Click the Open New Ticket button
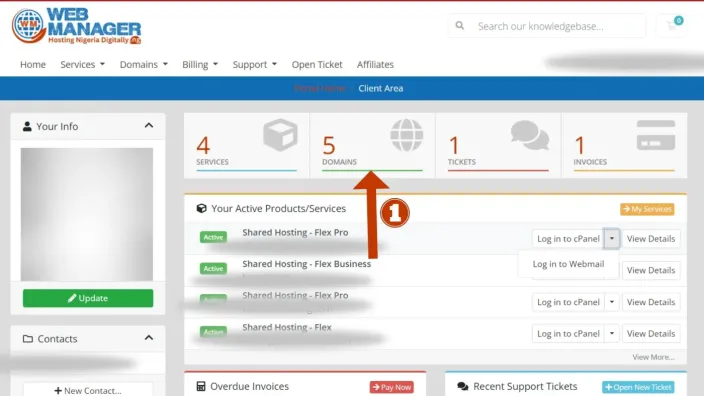 click(x=638, y=387)
